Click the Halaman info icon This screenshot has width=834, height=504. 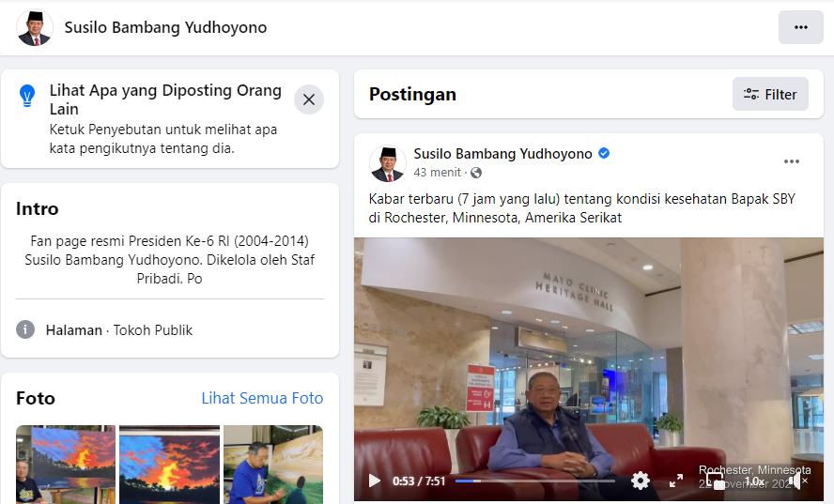point(25,330)
